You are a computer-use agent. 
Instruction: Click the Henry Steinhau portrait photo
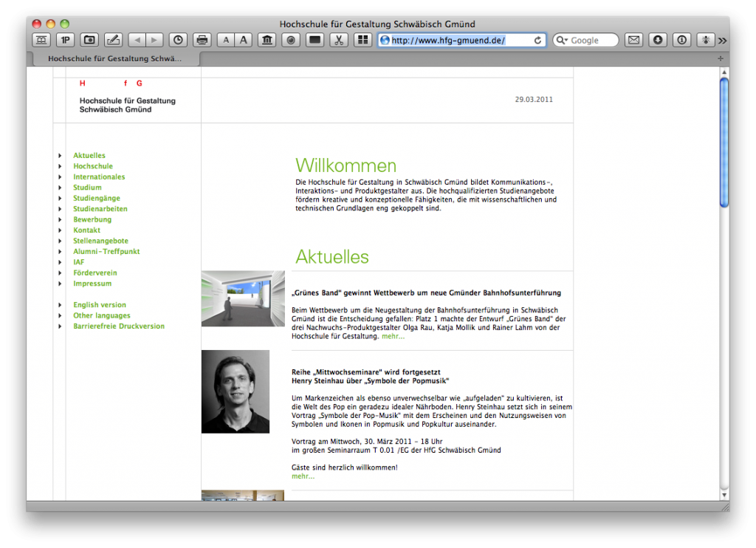pos(236,391)
